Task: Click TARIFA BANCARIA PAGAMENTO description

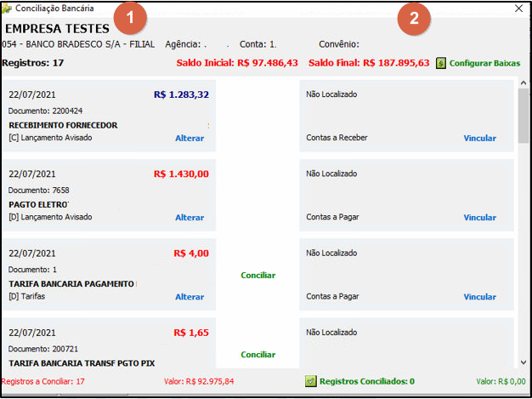Action: point(71,284)
